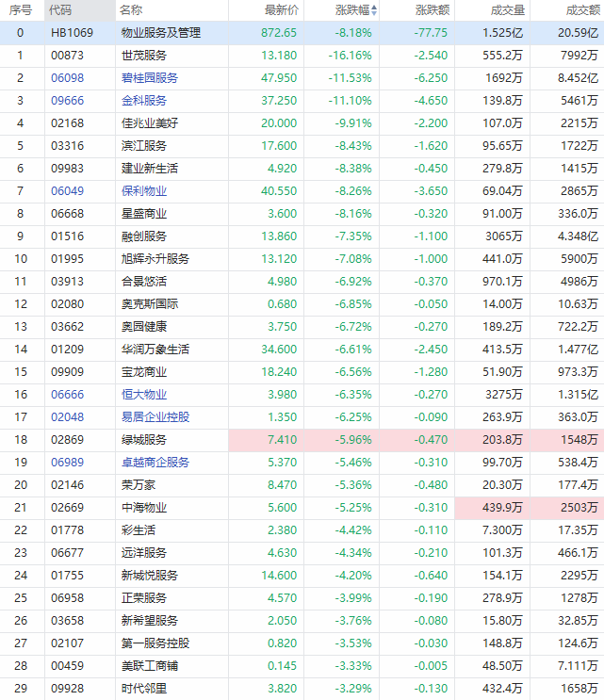
Task: Select 世茂服务 in the name column
Action: pos(144,56)
